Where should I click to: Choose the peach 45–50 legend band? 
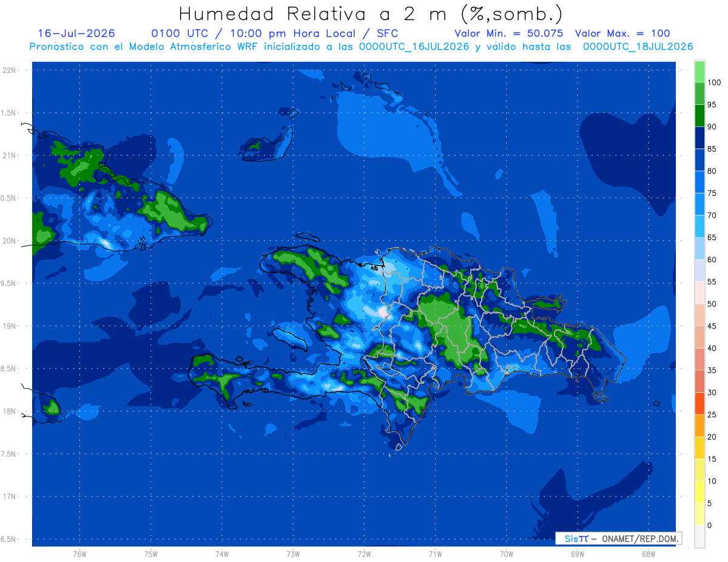click(x=699, y=315)
